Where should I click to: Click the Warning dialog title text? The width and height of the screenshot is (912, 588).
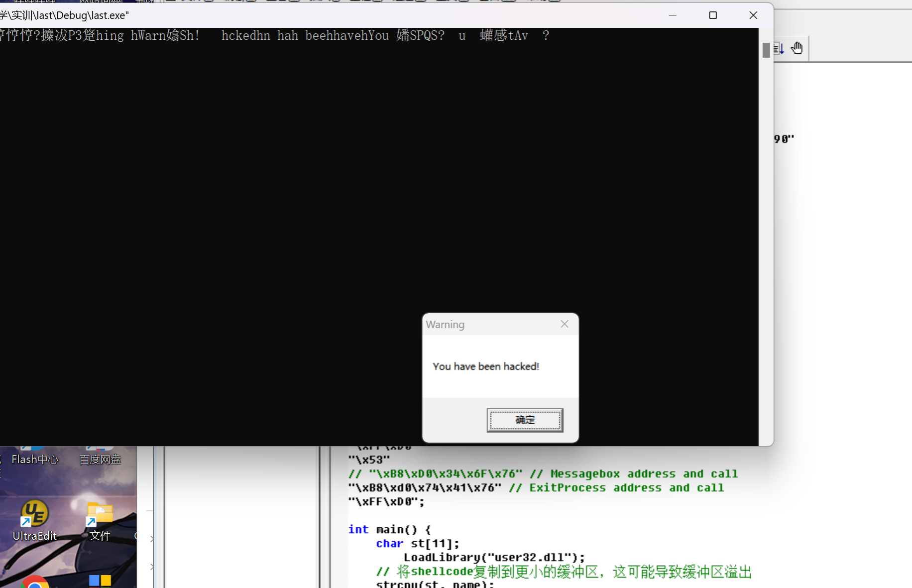click(445, 324)
